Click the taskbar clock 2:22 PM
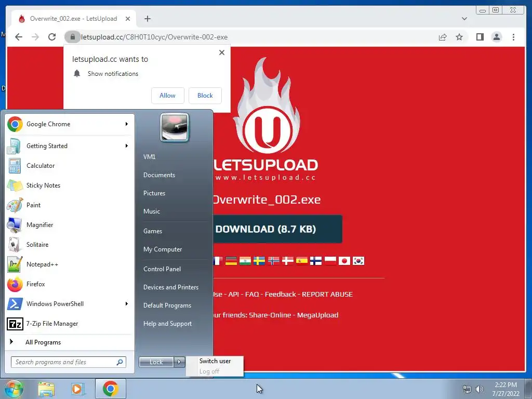Viewport: 532px width, 399px height. (506, 385)
